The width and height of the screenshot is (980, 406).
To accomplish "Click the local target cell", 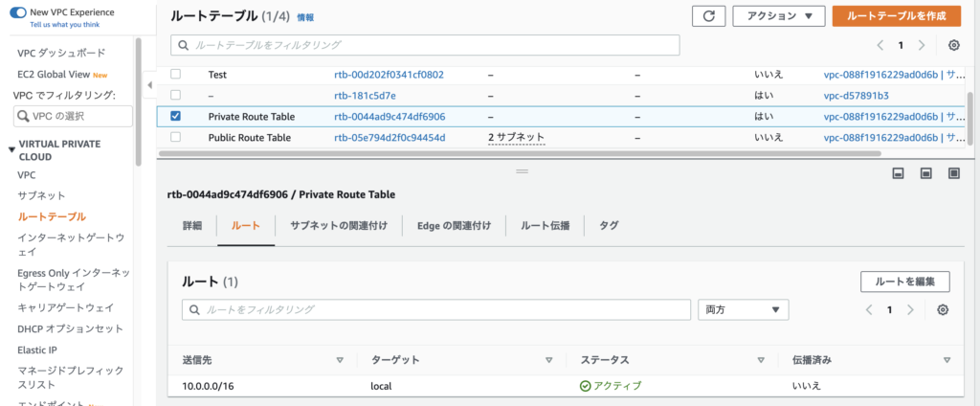I will [x=381, y=386].
